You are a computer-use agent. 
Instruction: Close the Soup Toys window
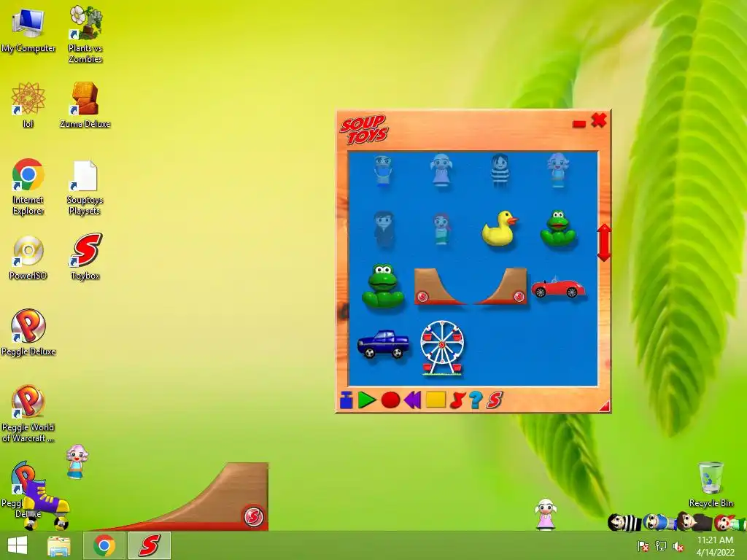tap(599, 120)
